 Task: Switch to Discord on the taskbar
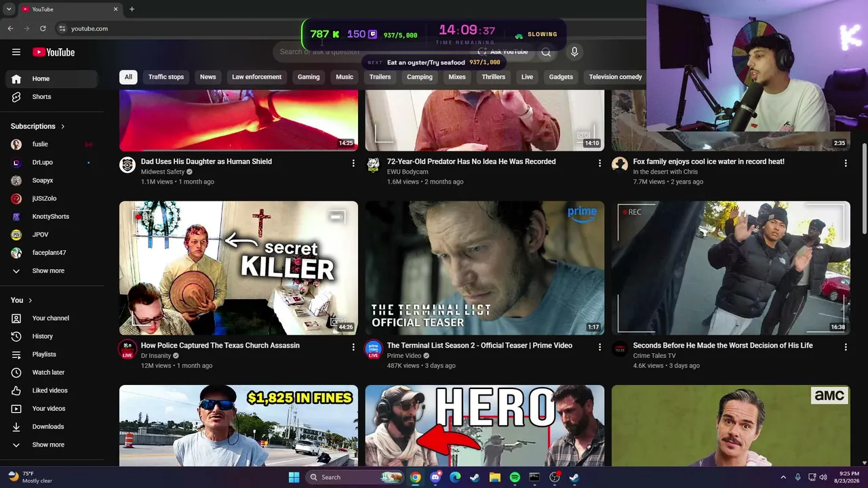pyautogui.click(x=435, y=477)
